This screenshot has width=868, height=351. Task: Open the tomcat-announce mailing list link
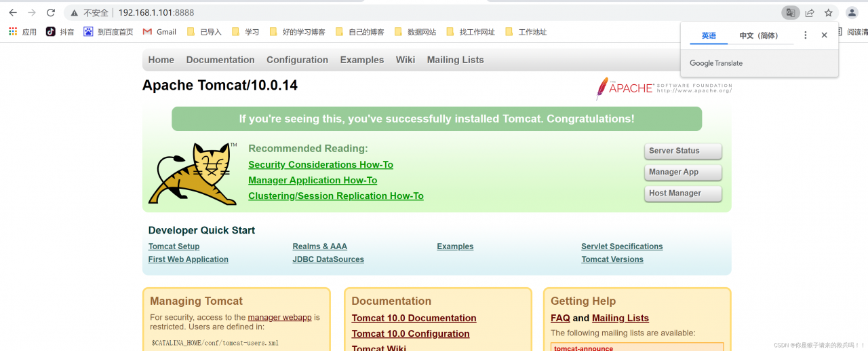583,348
